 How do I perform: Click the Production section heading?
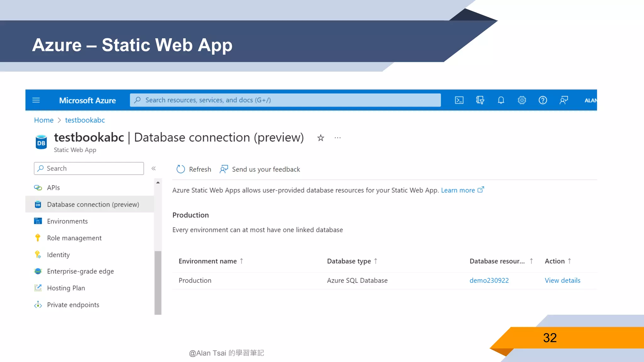[191, 215]
